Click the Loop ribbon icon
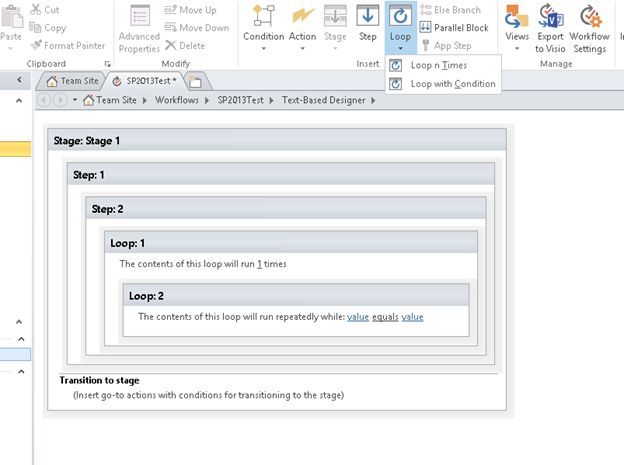Viewport: 624px width, 465px height. [400, 16]
